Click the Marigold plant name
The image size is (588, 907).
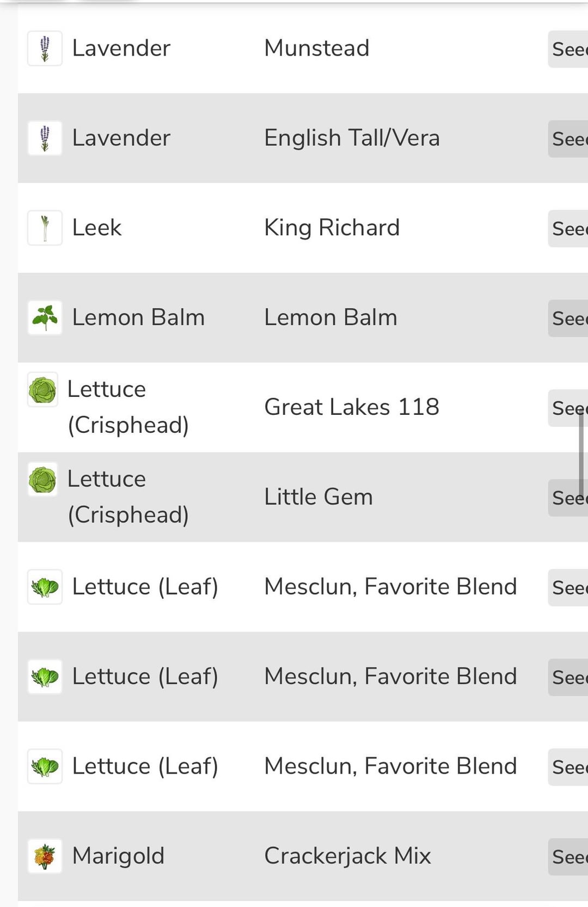[x=118, y=856]
